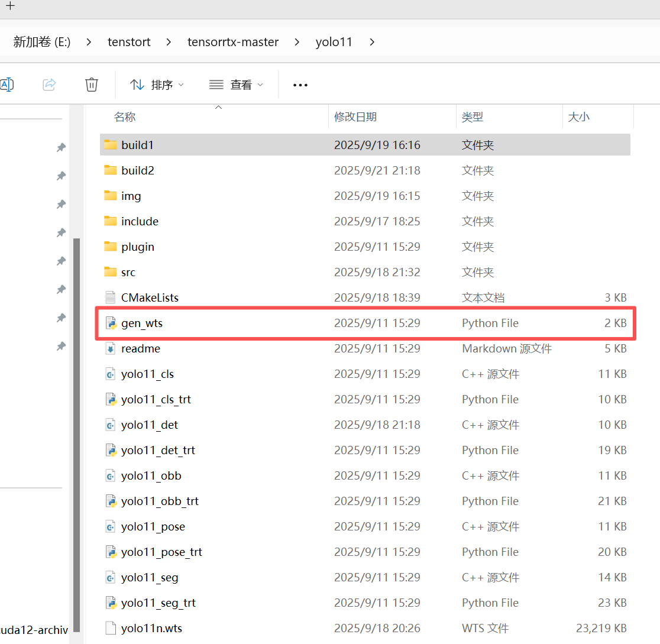Select the yolo11_seg_trt Python file icon
Screen dimensions: 660x644
[x=111, y=603]
